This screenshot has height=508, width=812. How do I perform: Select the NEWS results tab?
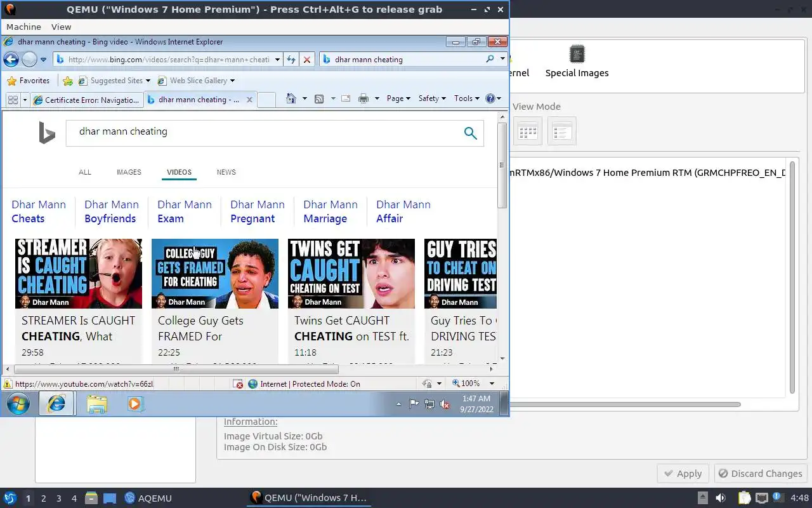tap(226, 172)
